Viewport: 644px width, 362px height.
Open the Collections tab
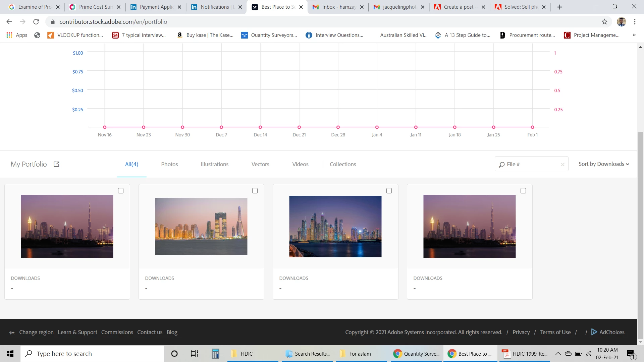(343, 164)
